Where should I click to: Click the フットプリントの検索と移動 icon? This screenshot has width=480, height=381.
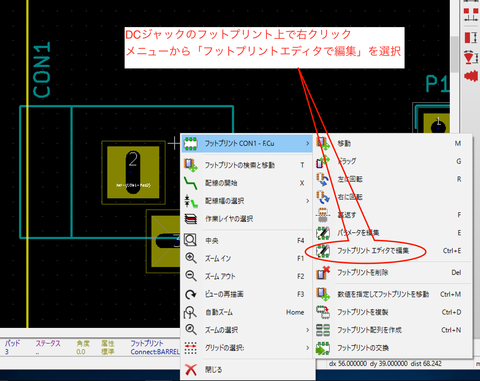click(x=191, y=165)
